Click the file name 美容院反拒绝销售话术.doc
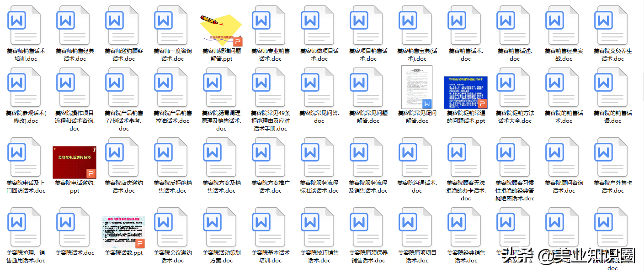Image resolution: width=644 pixels, height=272 pixels. click(x=172, y=187)
